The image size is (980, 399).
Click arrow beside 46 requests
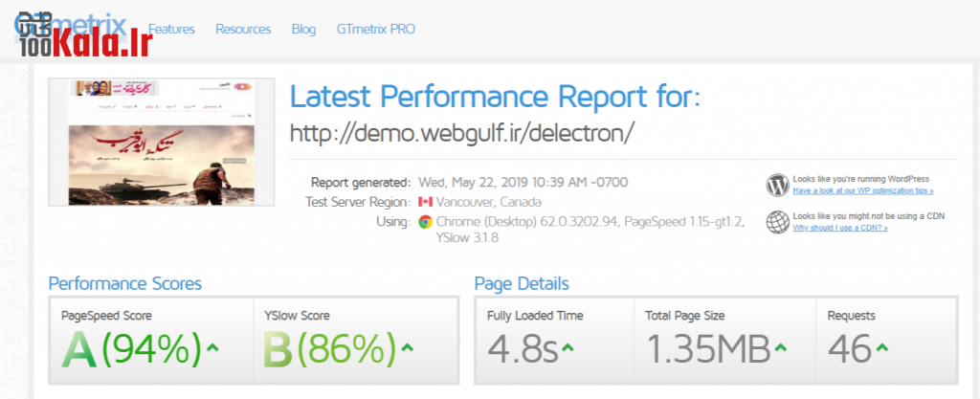(881, 346)
